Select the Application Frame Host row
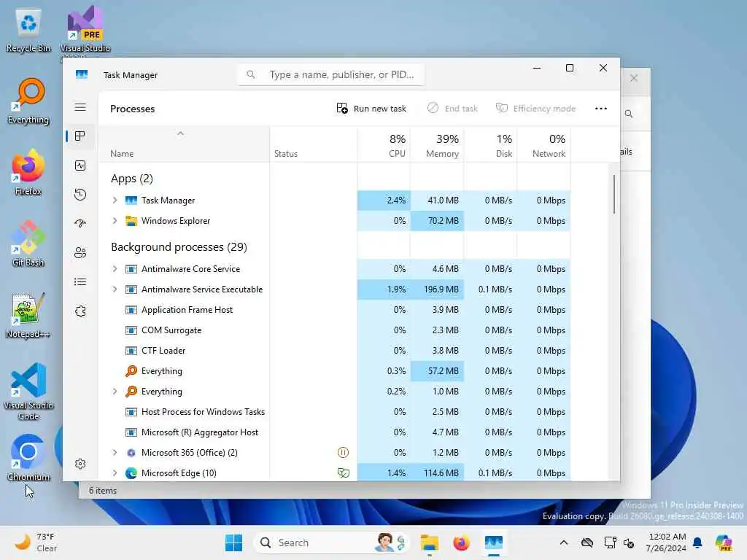The width and height of the screenshot is (747, 560). coord(334,310)
